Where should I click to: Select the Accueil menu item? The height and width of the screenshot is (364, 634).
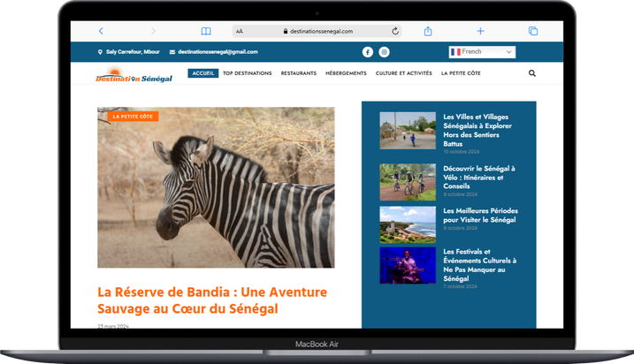(x=203, y=73)
